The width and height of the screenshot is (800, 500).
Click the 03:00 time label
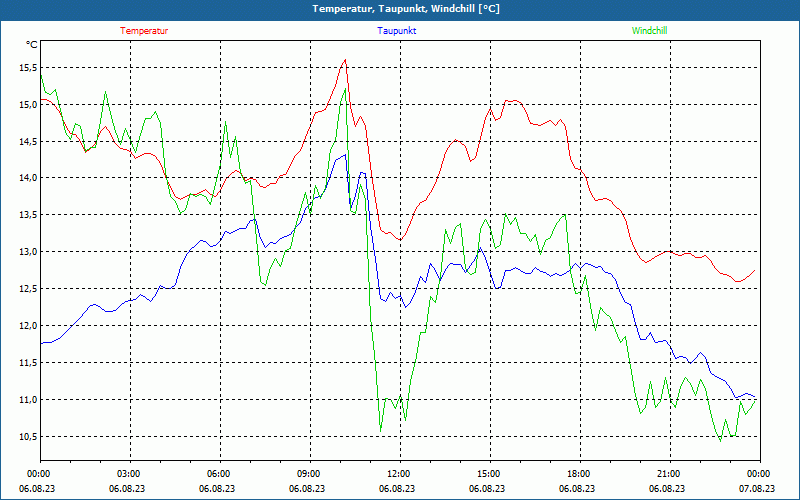pos(130,473)
